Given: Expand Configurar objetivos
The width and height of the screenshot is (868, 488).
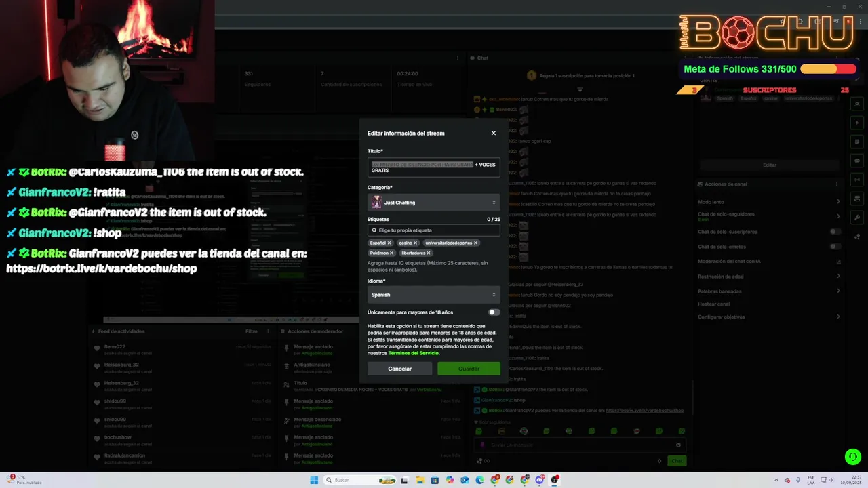Looking at the screenshot, I should click(x=769, y=317).
